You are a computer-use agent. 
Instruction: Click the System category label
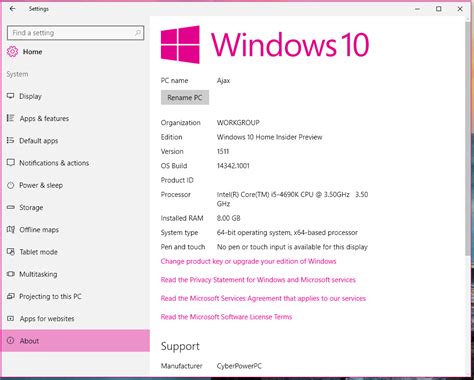point(17,74)
